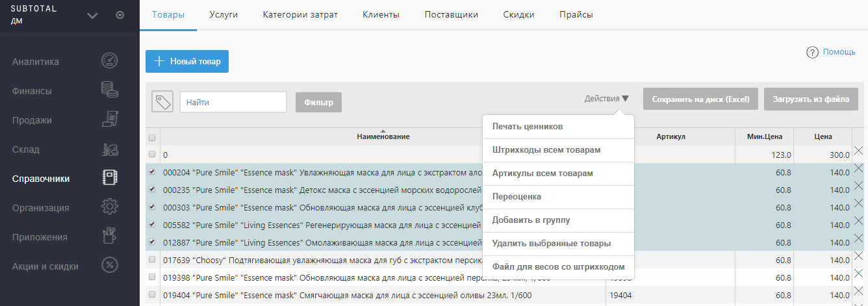Choose Печать ценников from the actions menu
The height and width of the screenshot is (306, 868).
528,126
